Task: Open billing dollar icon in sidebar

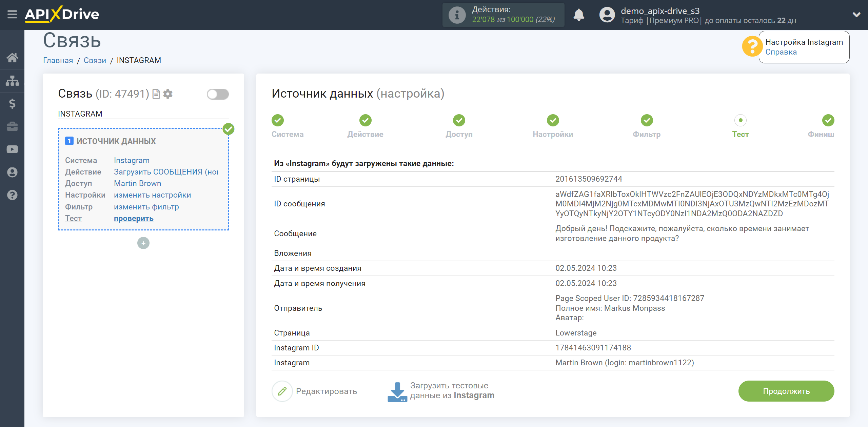Action: pyautogui.click(x=12, y=103)
